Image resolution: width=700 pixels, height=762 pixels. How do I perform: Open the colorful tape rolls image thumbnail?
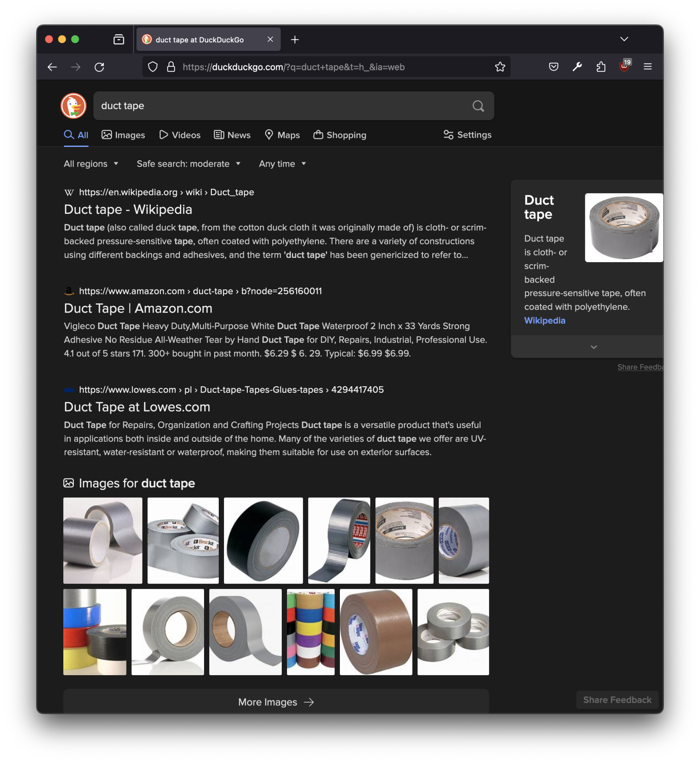coord(310,632)
